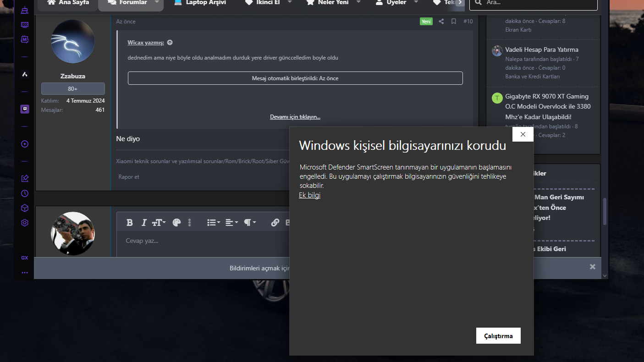Screen dimensions: 644x362
Task: Expand the Forumlar dropdown arrow
Action: click(x=156, y=2)
